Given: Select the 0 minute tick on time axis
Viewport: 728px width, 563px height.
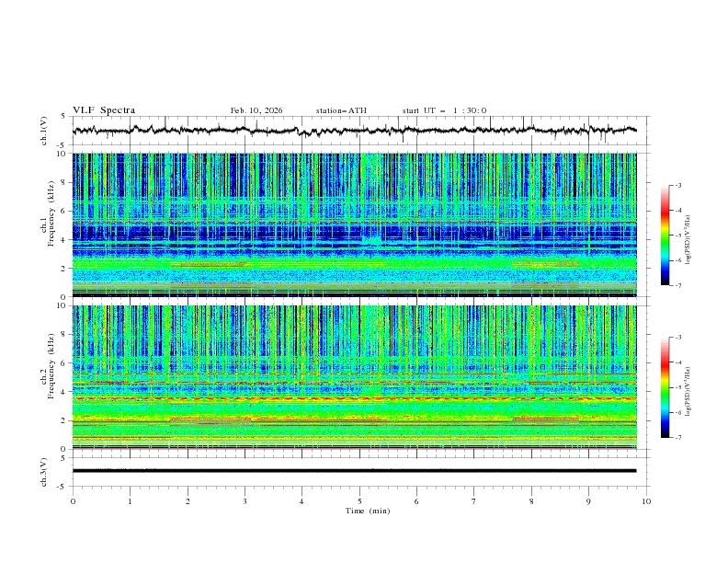Looking at the screenshot, I should pos(74,501).
